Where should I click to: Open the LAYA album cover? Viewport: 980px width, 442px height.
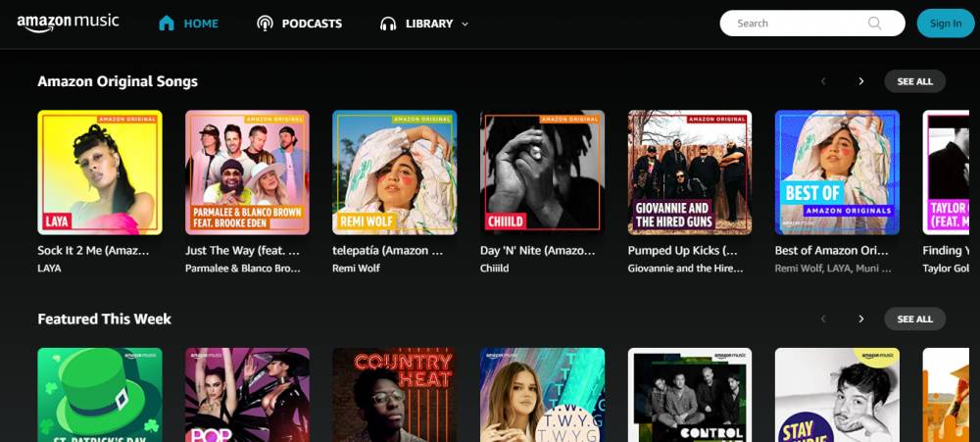click(100, 172)
